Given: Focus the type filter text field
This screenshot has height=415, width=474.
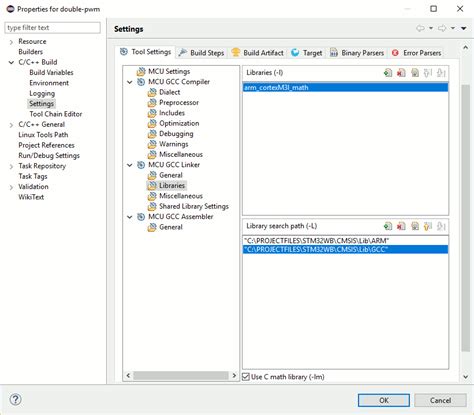Looking at the screenshot, I should (52, 28).
